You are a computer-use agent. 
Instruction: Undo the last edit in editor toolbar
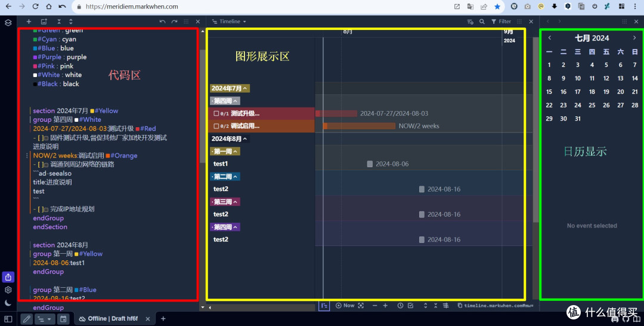tap(162, 21)
